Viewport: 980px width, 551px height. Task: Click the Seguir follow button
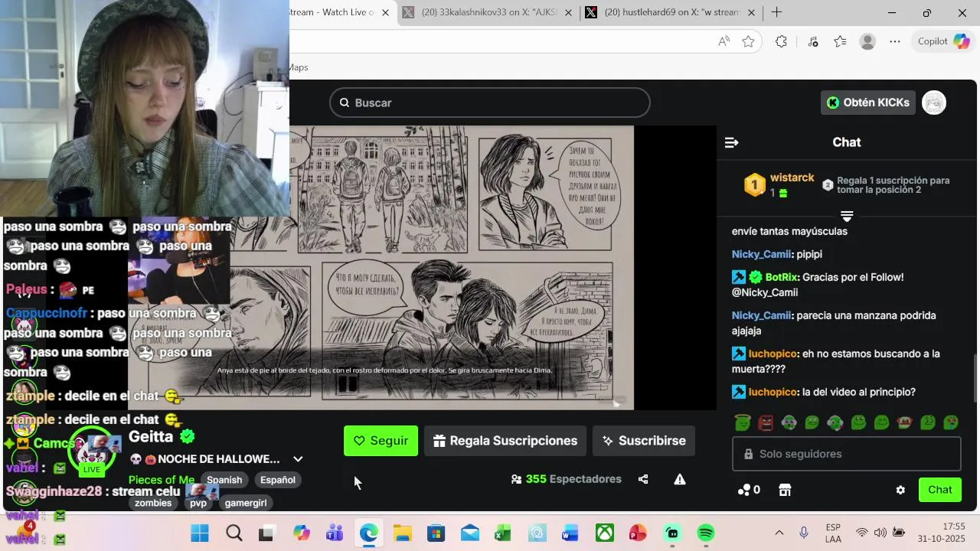click(x=381, y=441)
